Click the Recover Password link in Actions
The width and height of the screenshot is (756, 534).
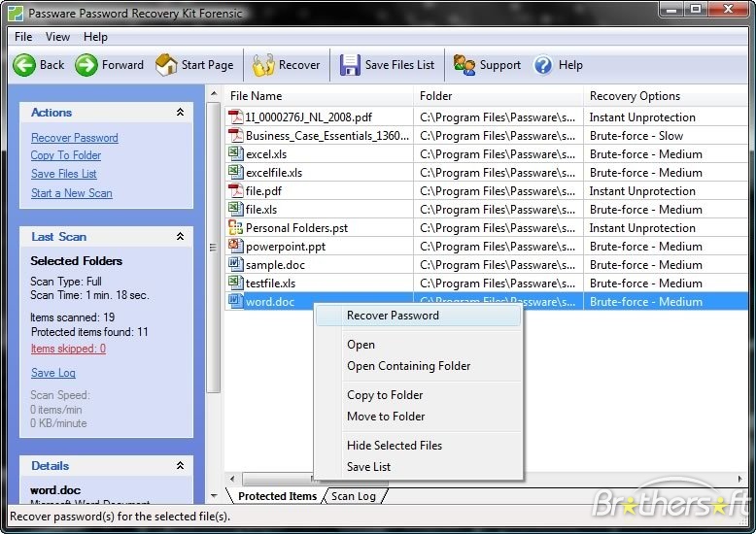click(x=75, y=138)
